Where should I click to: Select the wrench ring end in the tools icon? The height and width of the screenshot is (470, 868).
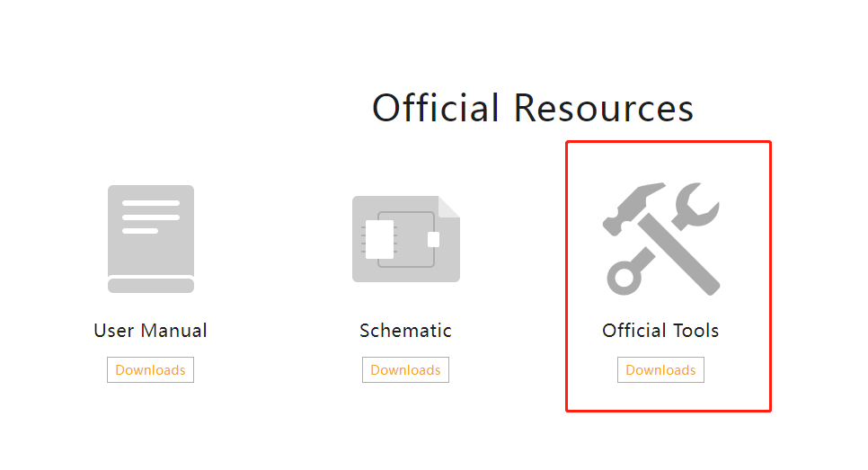[x=624, y=278]
